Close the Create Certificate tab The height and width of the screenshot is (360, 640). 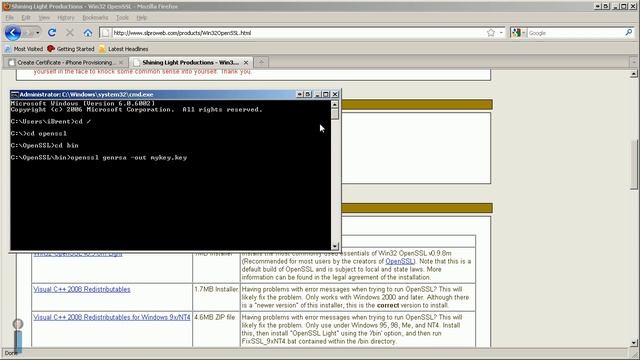pos(121,62)
